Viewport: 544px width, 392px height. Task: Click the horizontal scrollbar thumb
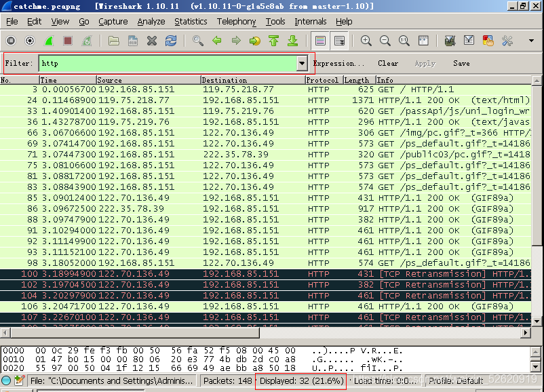[135, 333]
